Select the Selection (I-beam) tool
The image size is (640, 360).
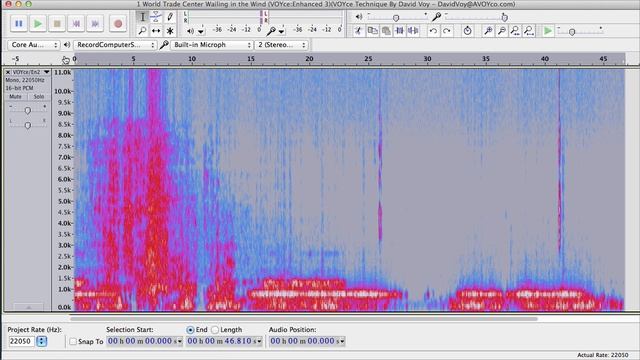(142, 17)
